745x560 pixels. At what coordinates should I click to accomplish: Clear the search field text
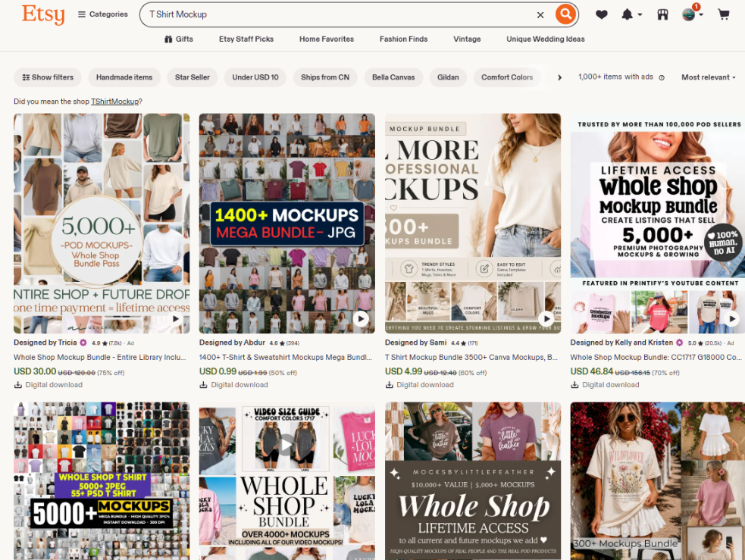point(540,14)
